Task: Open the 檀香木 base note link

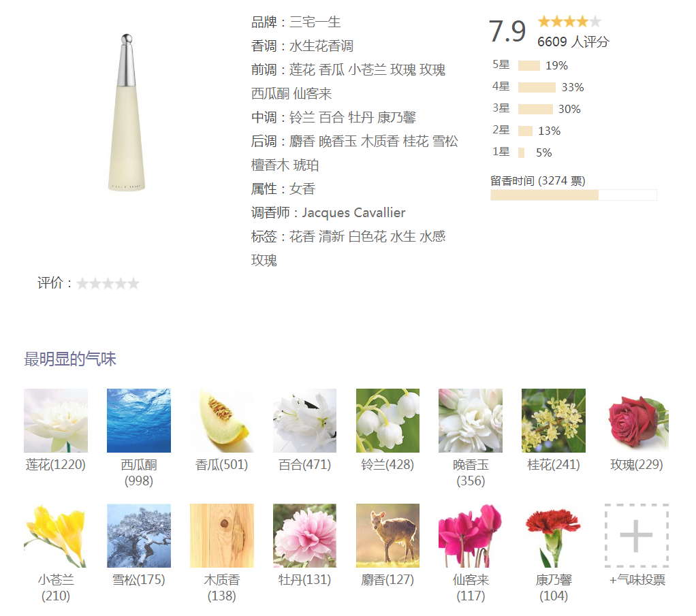Action: tap(270, 165)
